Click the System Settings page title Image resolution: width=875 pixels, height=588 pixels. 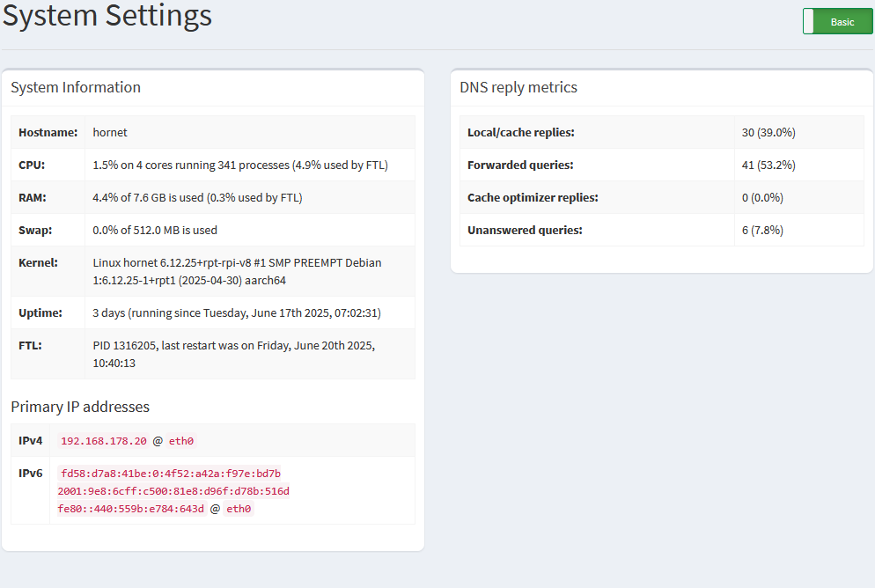click(107, 16)
